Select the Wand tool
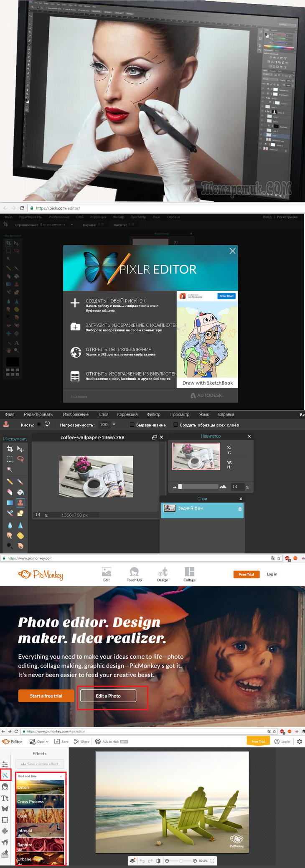Viewport: 305px width, 868px height. pos(10,470)
